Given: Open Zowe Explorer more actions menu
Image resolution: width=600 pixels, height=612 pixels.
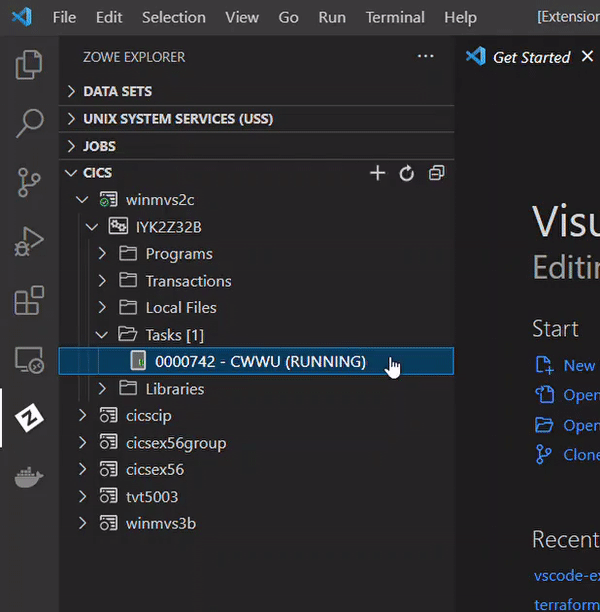Looking at the screenshot, I should (x=426, y=57).
